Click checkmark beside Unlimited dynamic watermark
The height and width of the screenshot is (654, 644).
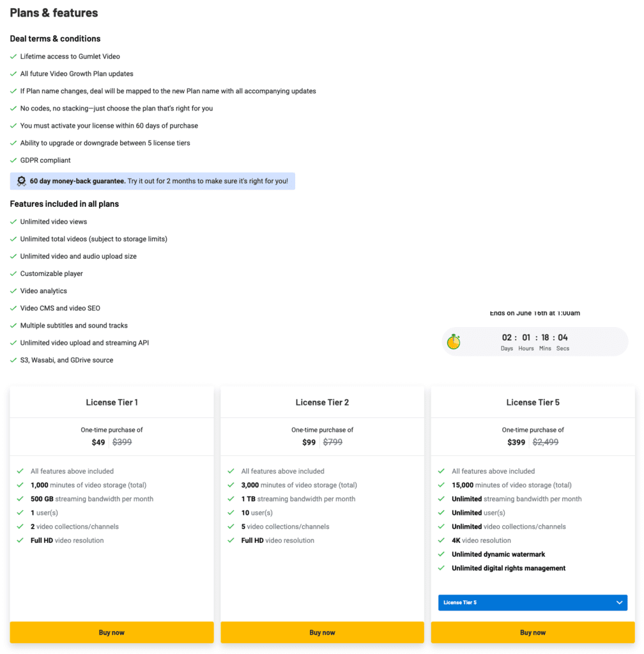[441, 554]
